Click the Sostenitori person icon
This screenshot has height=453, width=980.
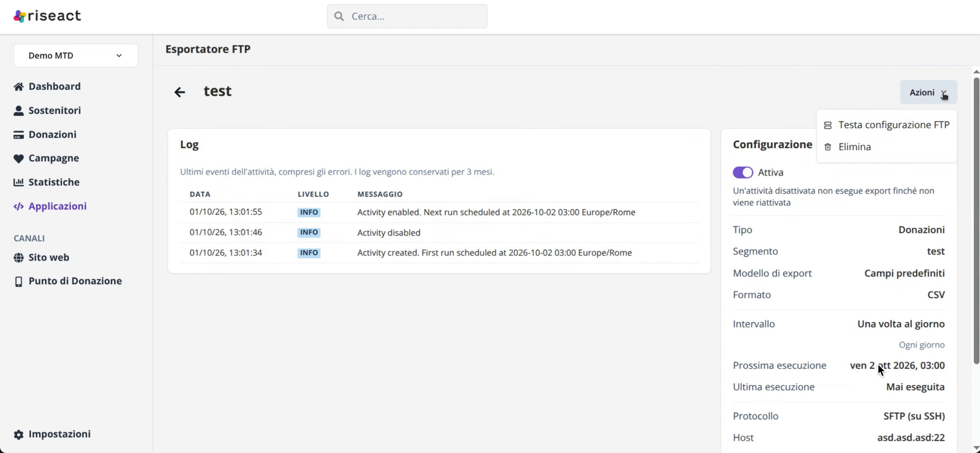(18, 110)
